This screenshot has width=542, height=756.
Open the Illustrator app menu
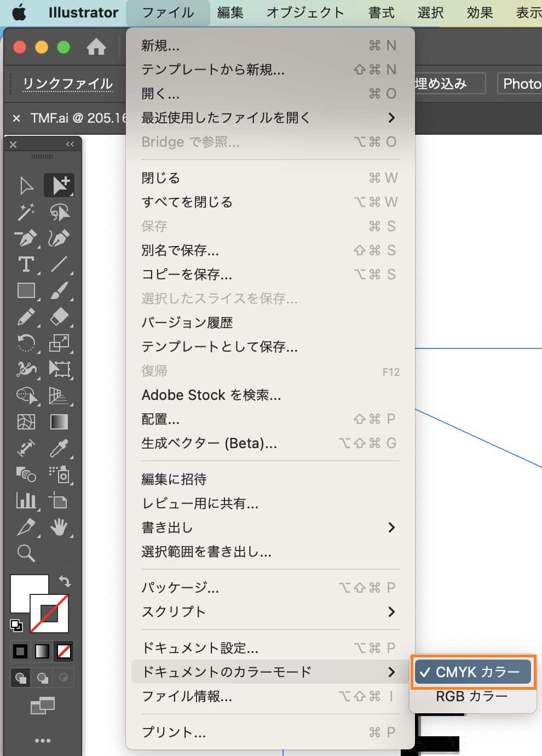[x=83, y=13]
